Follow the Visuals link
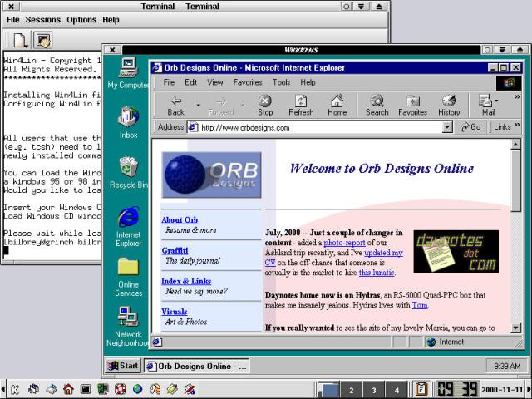Screen dimensions: 532x399 [x=175, y=312]
